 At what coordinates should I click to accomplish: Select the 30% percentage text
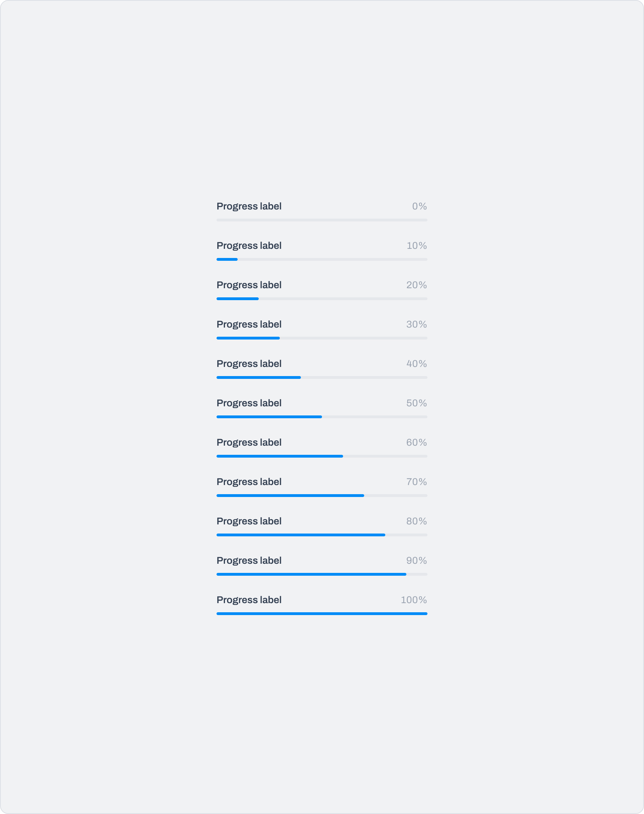click(x=417, y=324)
